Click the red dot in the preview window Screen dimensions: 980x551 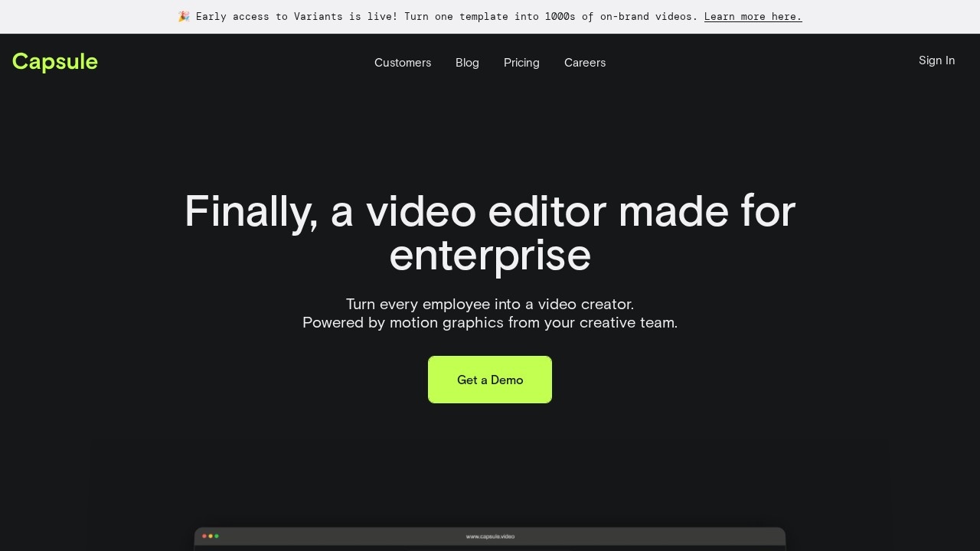pyautogui.click(x=204, y=536)
